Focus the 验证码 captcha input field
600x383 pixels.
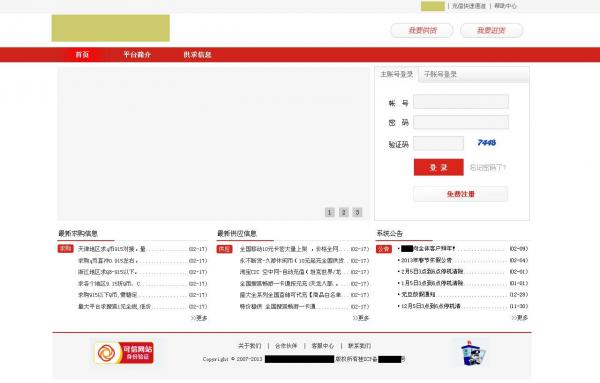439,143
